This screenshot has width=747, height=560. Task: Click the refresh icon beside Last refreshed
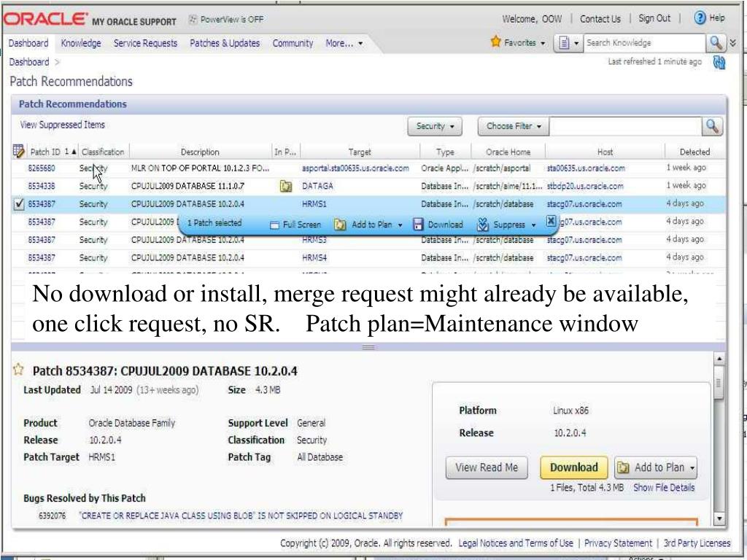tap(719, 63)
